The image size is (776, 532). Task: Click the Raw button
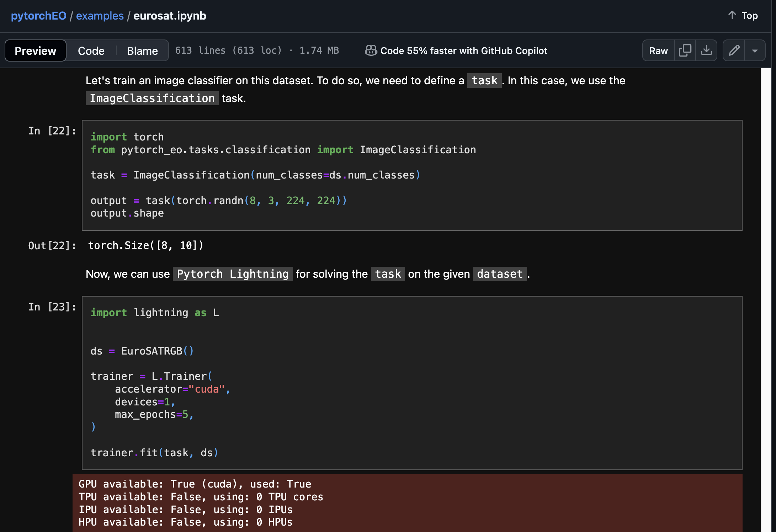[x=658, y=50]
